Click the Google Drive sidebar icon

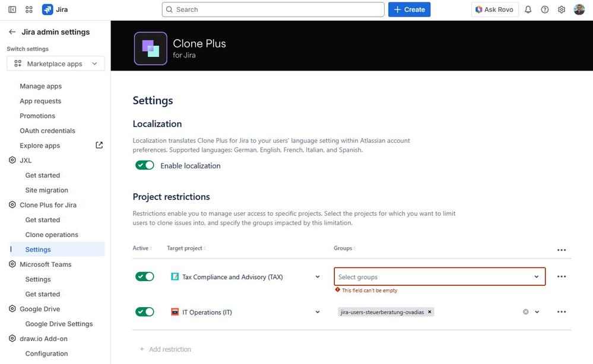(x=12, y=309)
